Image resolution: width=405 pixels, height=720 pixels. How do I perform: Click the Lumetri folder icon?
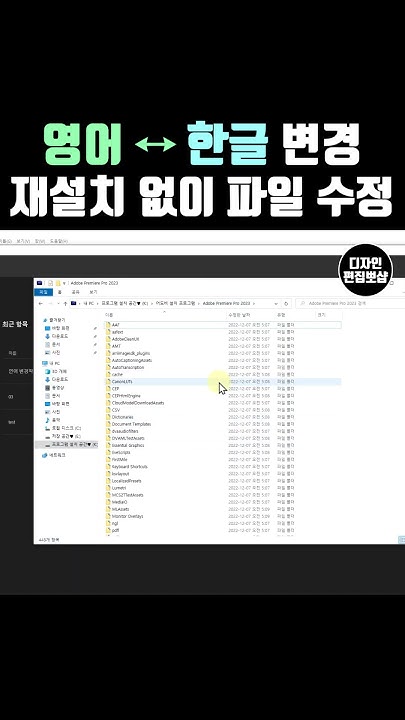click(108, 488)
